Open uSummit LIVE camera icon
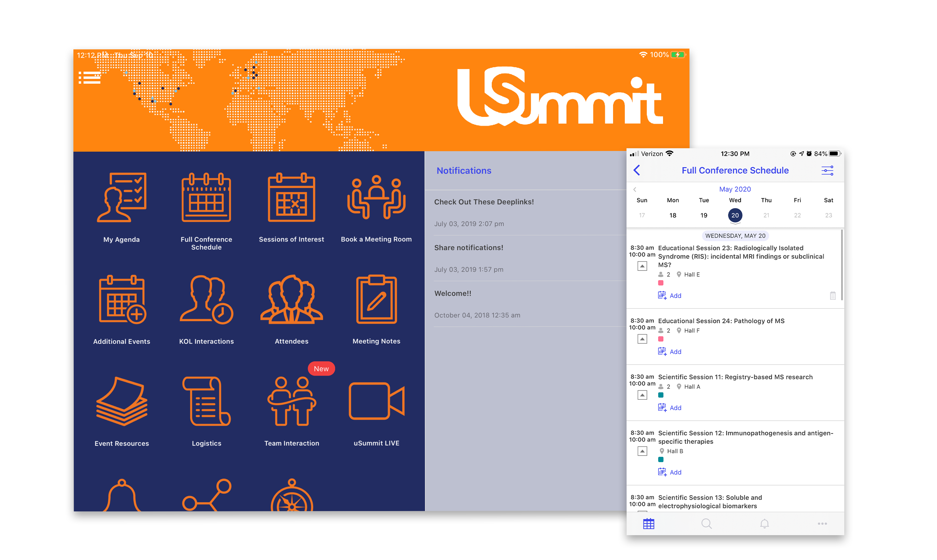 (x=376, y=401)
